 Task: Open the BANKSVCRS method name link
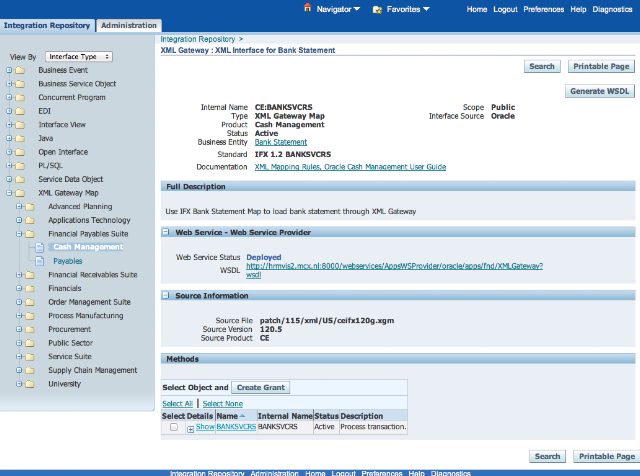tap(236, 427)
